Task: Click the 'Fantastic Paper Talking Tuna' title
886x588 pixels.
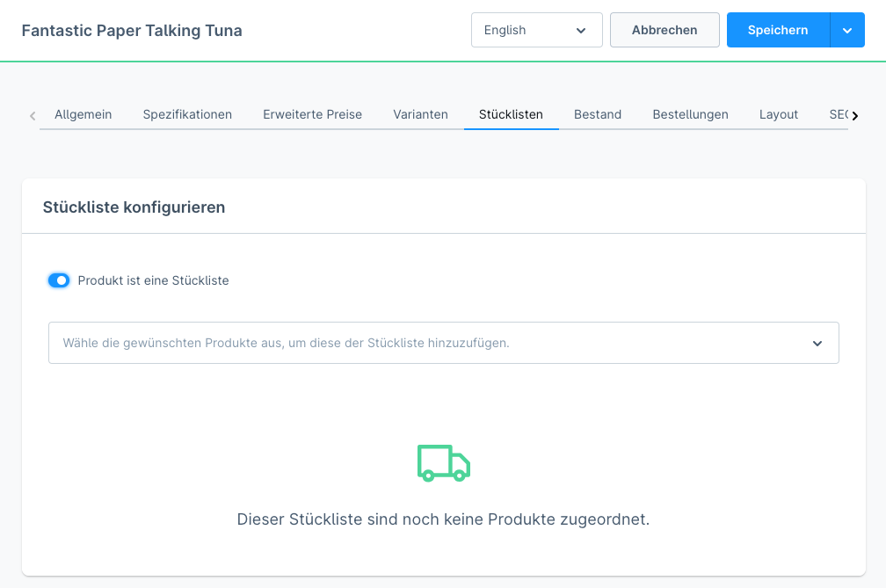Action: [132, 31]
